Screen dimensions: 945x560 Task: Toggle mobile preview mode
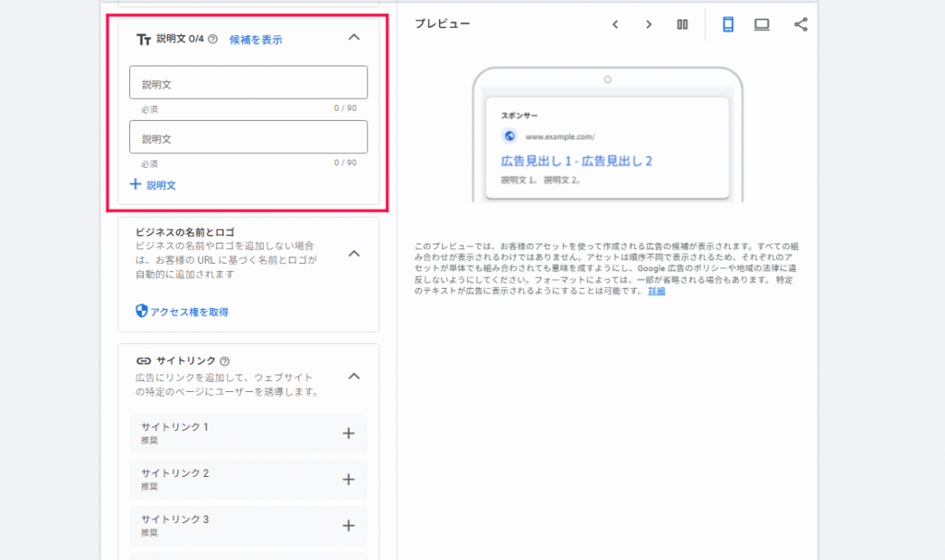click(x=728, y=24)
